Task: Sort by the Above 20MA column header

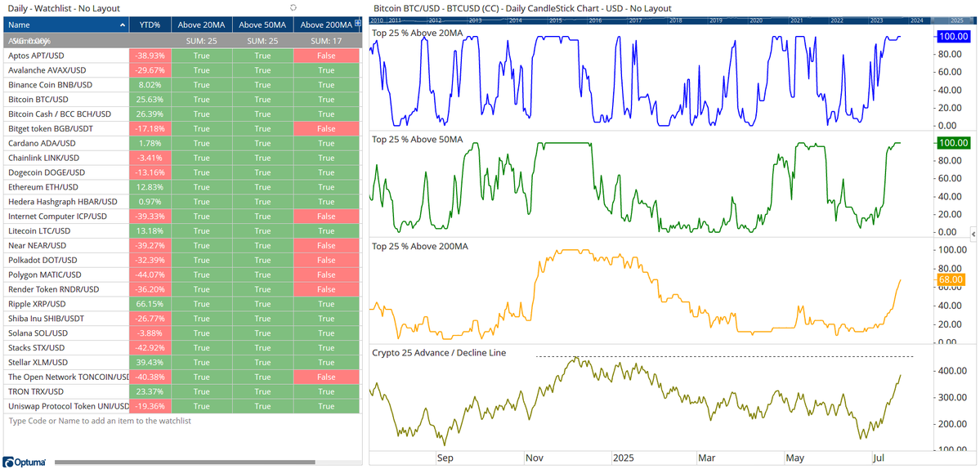Action: point(201,25)
